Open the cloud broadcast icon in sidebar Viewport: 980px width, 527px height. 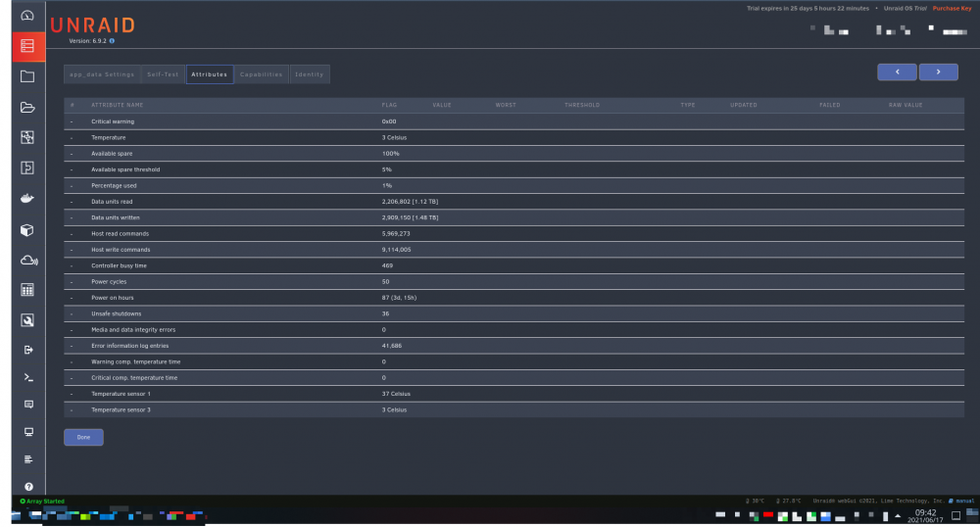point(28,260)
